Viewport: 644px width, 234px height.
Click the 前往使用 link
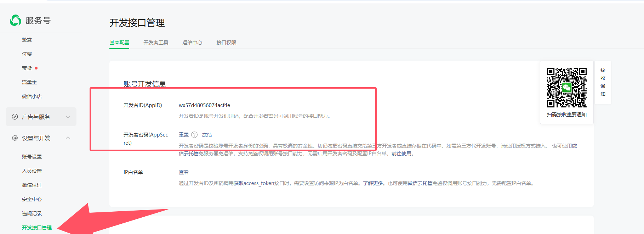(401, 154)
